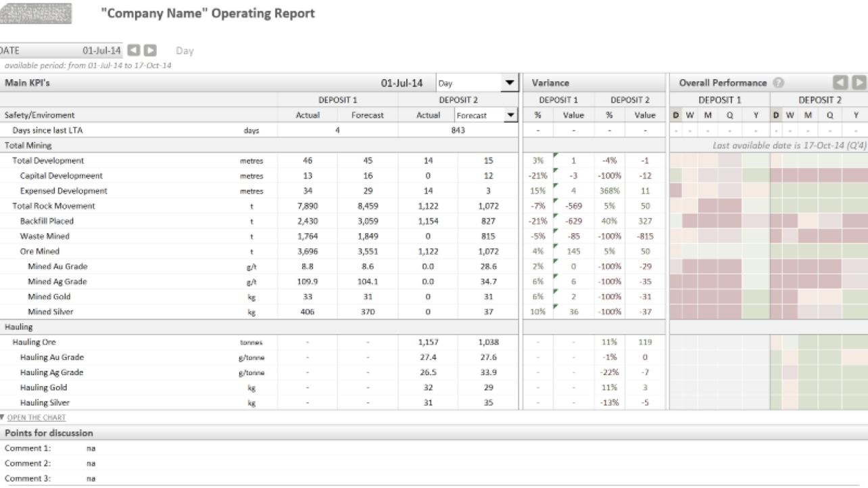
Task: Click the OPEN THE CHART link
Action: coord(37,418)
